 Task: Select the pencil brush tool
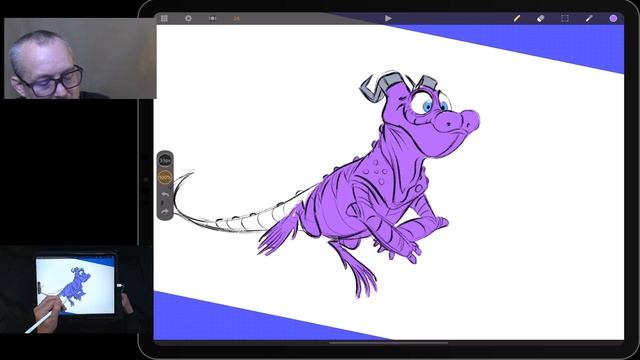click(x=517, y=18)
